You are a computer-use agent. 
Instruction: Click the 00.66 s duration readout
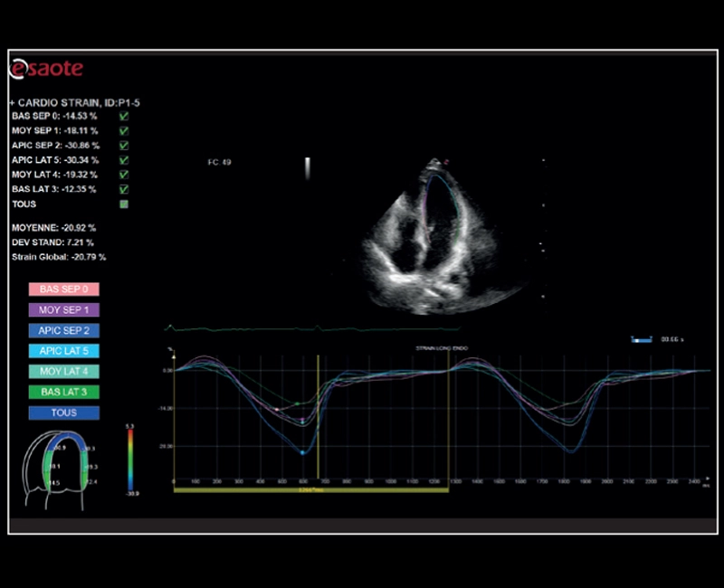[672, 338]
